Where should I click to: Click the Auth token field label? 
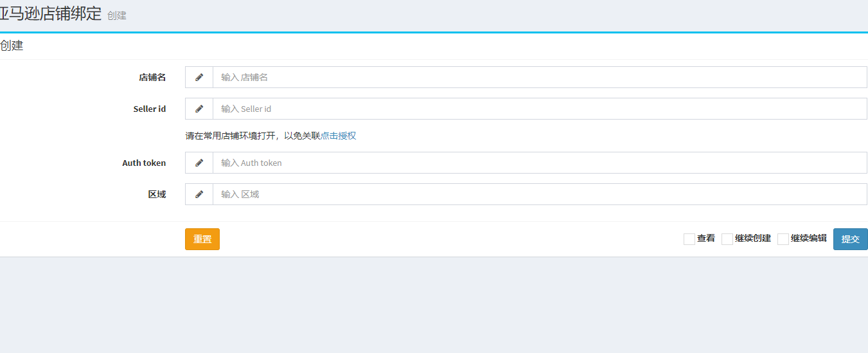(144, 163)
